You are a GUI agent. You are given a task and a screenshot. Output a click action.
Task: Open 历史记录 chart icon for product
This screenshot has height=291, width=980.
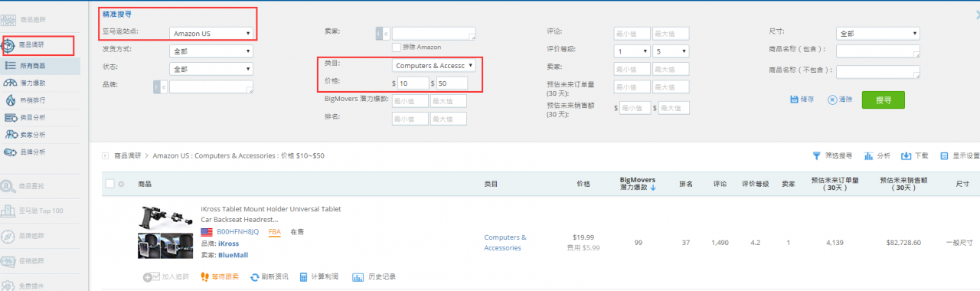coord(358,276)
